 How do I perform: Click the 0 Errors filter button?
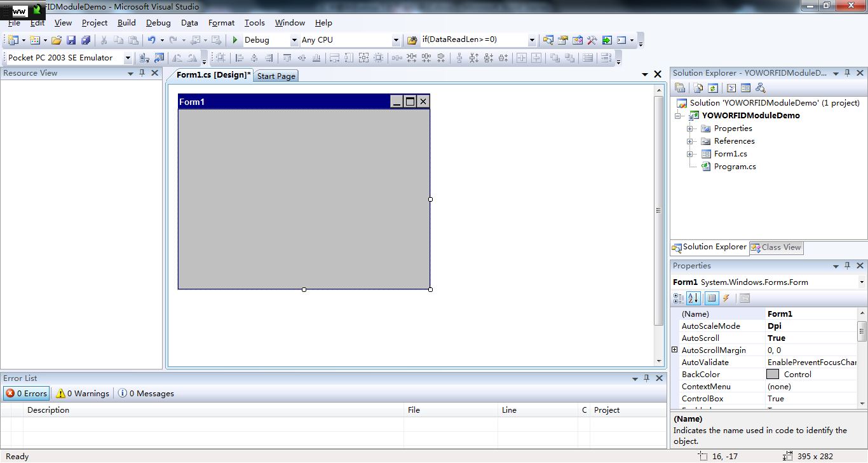click(x=27, y=394)
